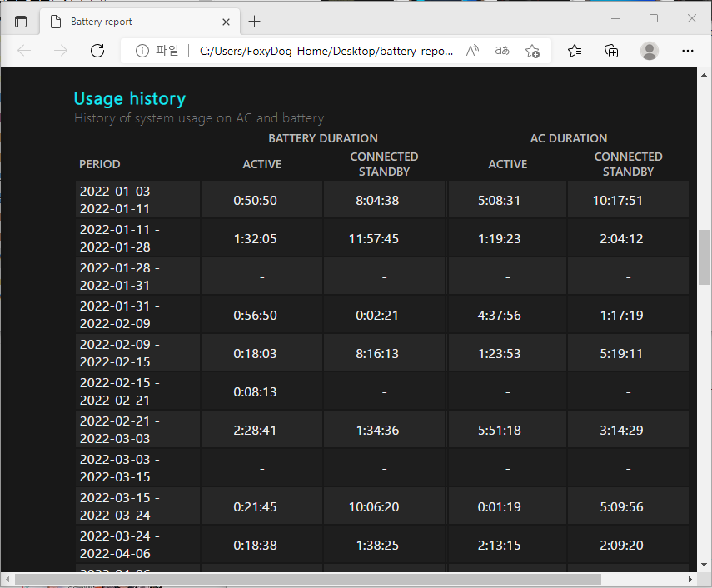Screen dimensions: 712x588
Task: Select the Battery report tab
Action: click(140, 22)
